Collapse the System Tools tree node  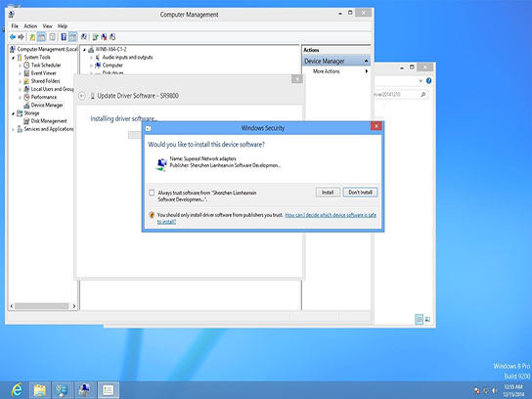coord(14,58)
